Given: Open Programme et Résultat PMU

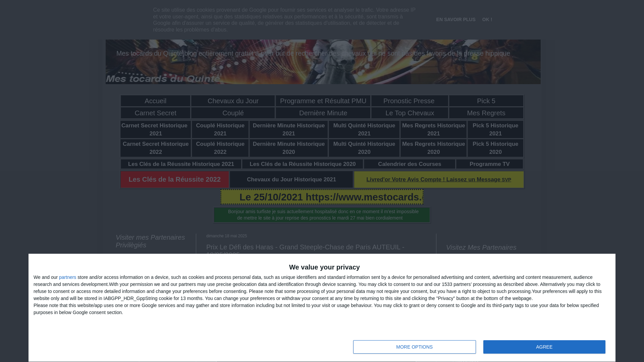Looking at the screenshot, I should point(323,101).
